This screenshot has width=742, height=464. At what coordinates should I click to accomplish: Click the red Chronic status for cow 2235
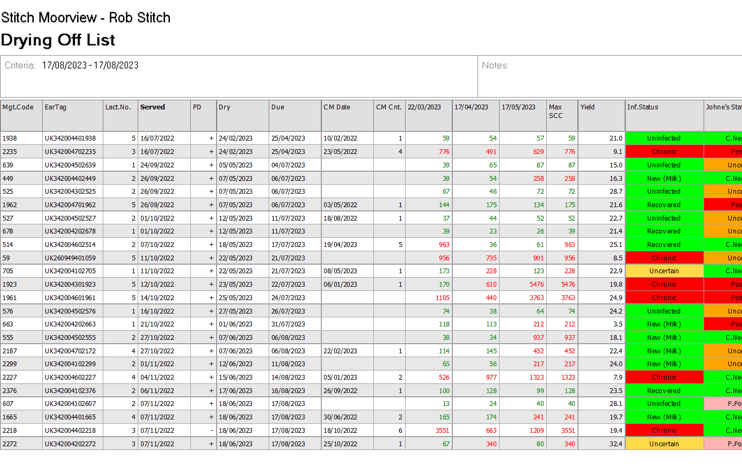pos(663,152)
